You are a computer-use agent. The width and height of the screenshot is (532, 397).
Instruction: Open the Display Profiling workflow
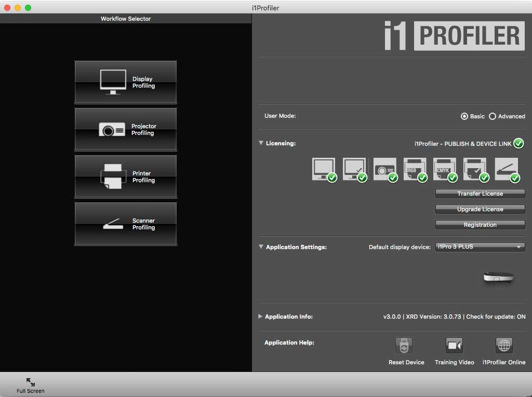126,82
